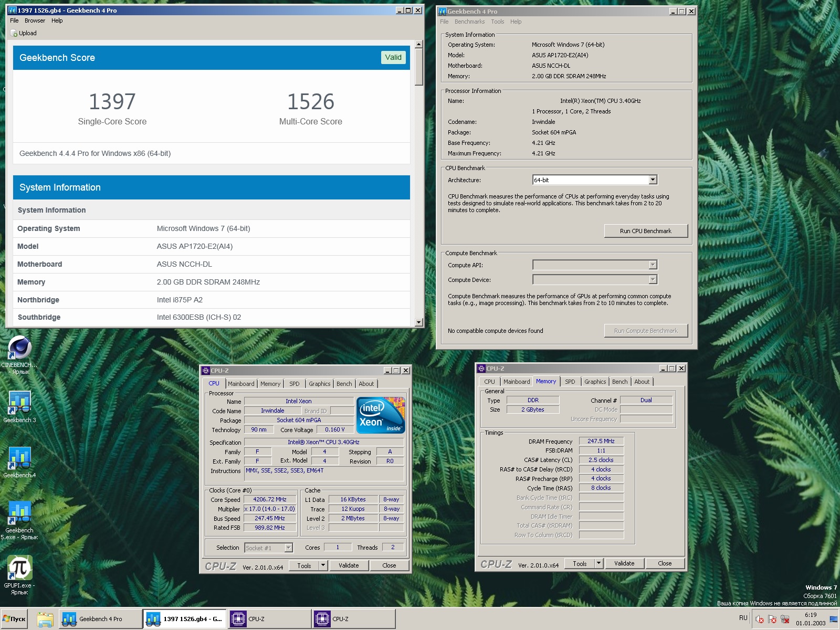Click title bar icon of Geekbench results window

pyautogui.click(x=13, y=10)
